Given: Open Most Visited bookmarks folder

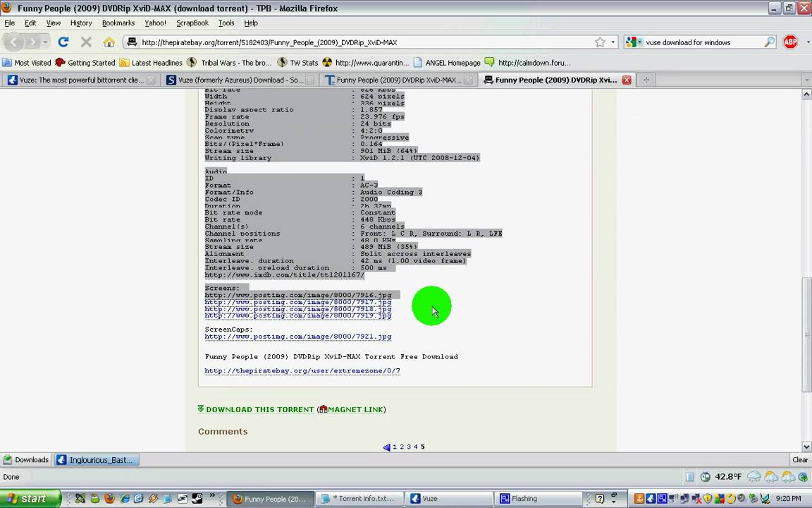Looking at the screenshot, I should coord(26,63).
